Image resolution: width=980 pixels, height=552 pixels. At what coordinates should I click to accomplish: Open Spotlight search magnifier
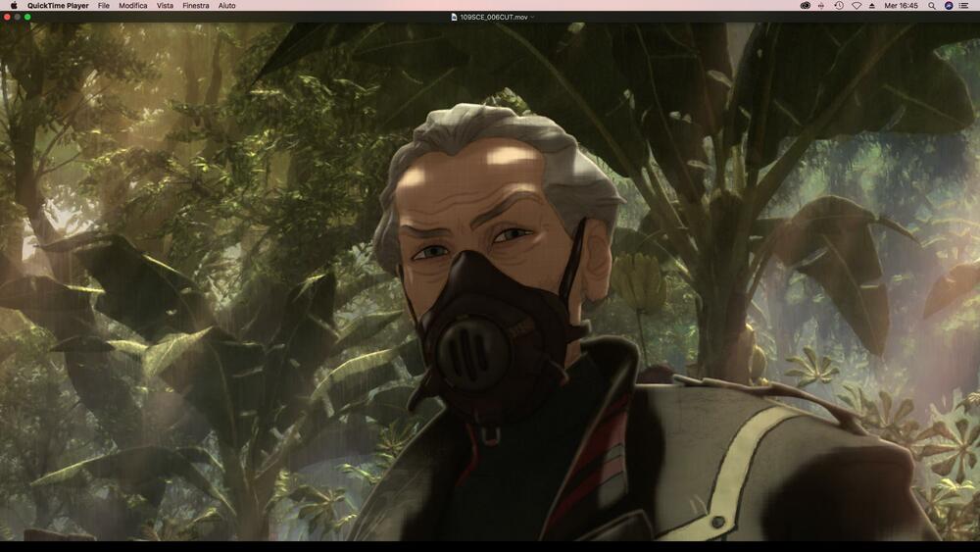[x=932, y=6]
